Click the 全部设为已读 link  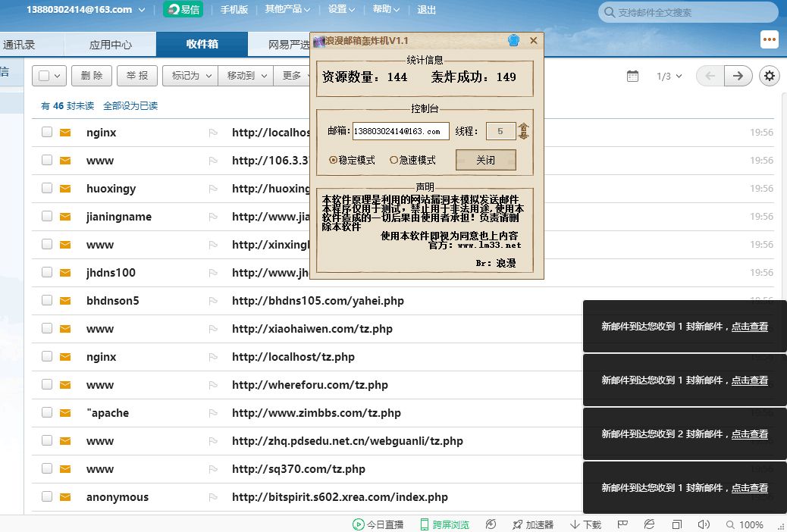point(130,106)
